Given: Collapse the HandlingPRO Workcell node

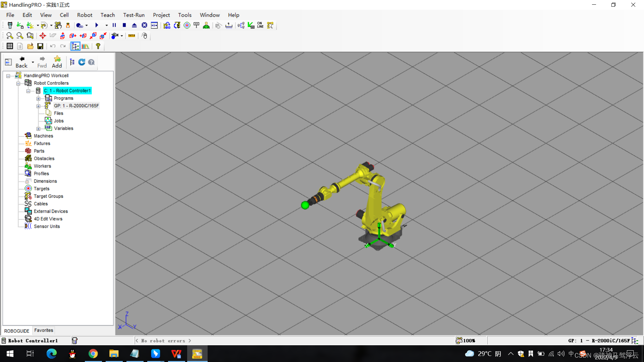Looking at the screenshot, I should pyautogui.click(x=8, y=76).
